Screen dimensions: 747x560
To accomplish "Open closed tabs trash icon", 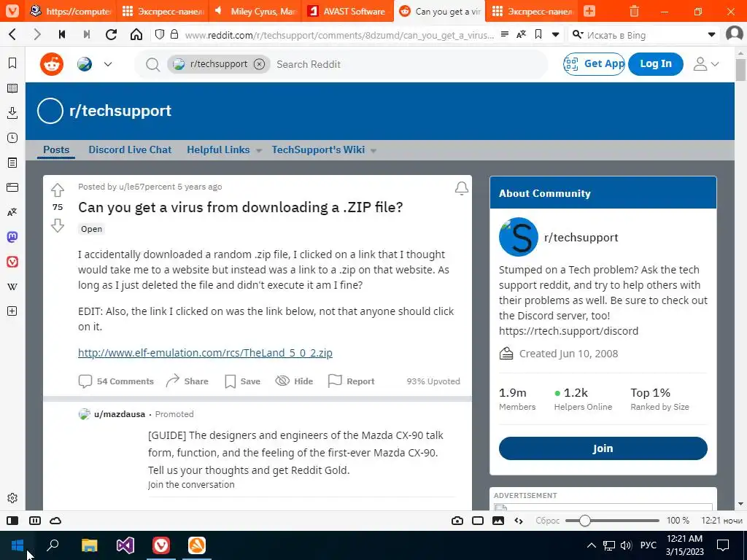I will click(x=634, y=11).
